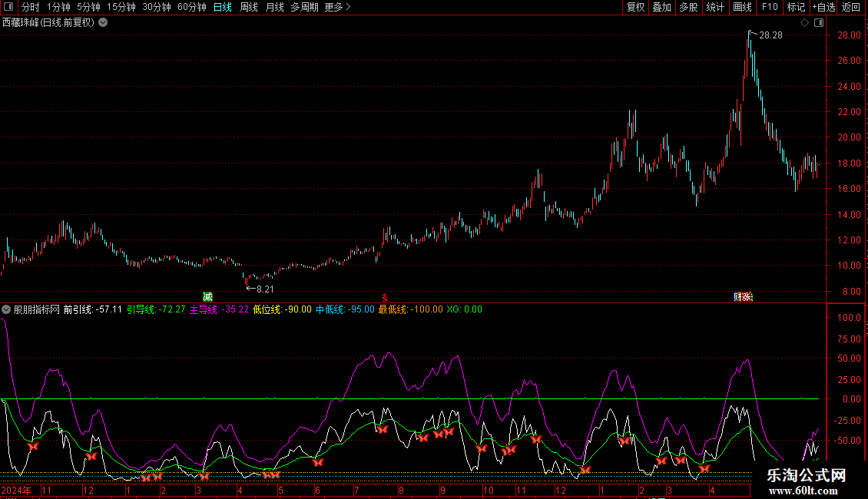Click the 28.00 price axis label

[x=849, y=35]
